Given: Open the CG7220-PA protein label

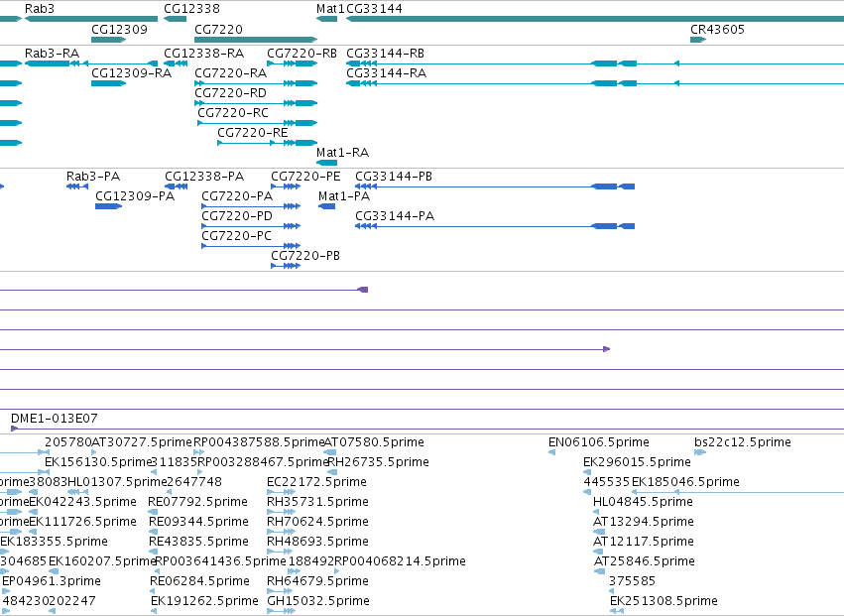Looking at the screenshot, I should coord(237,196).
